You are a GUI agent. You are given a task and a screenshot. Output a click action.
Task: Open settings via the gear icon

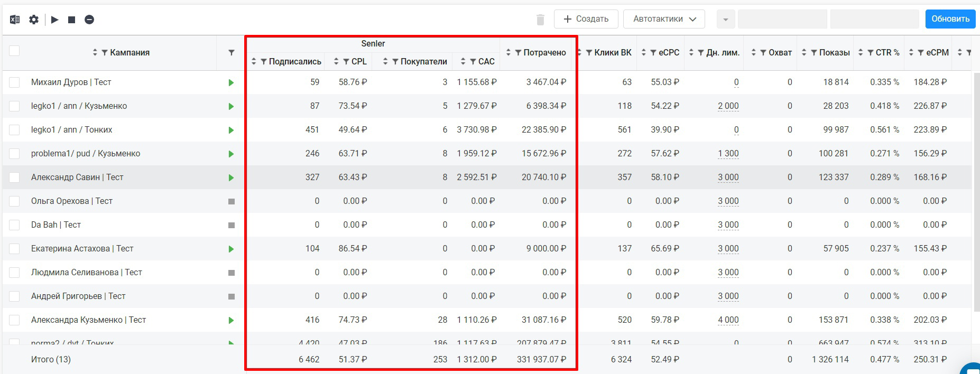pos(34,20)
